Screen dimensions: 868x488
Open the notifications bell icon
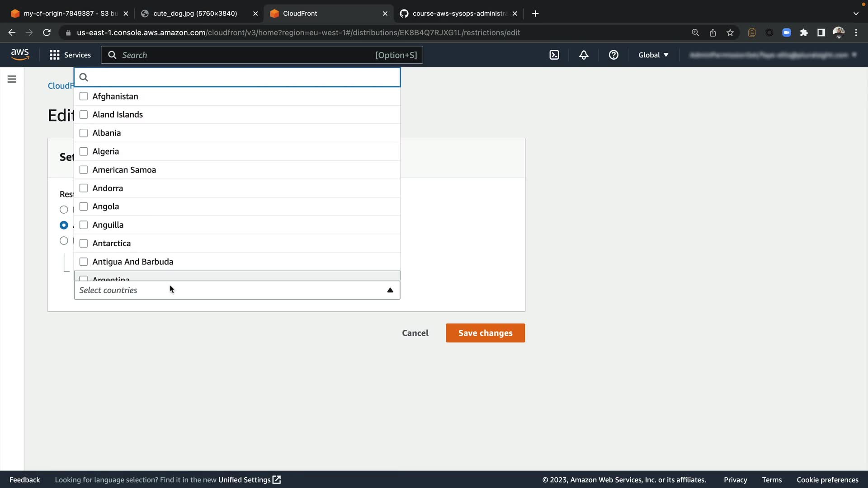[x=584, y=55]
